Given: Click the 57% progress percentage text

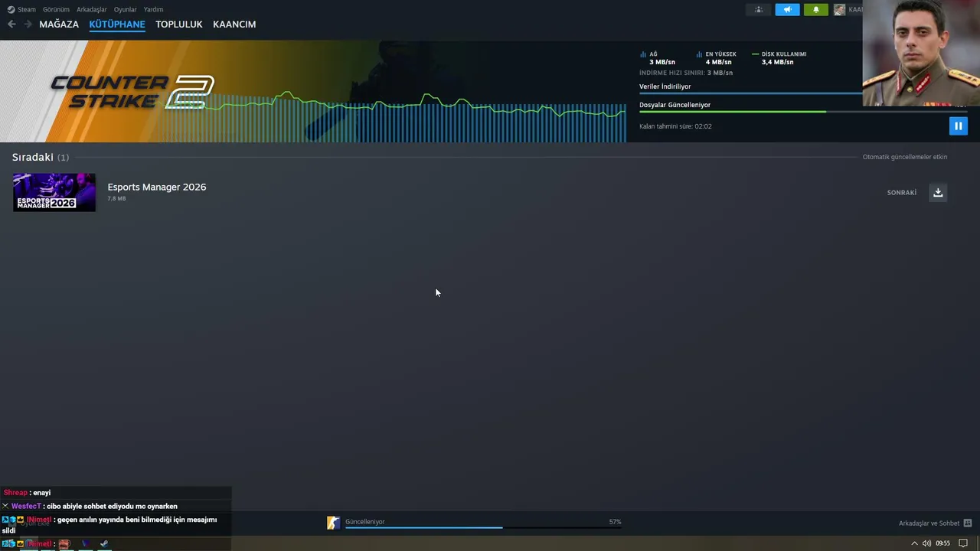Looking at the screenshot, I should point(616,522).
